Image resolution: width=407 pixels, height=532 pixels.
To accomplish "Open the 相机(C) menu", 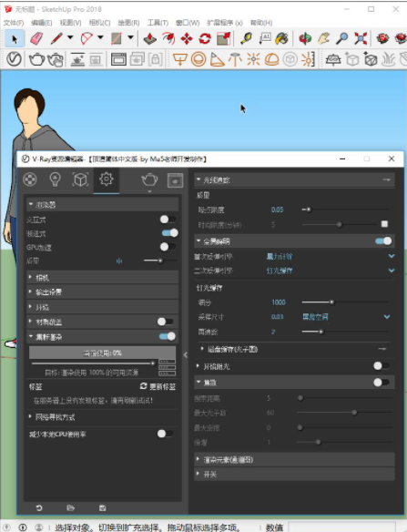I will 99,23.
